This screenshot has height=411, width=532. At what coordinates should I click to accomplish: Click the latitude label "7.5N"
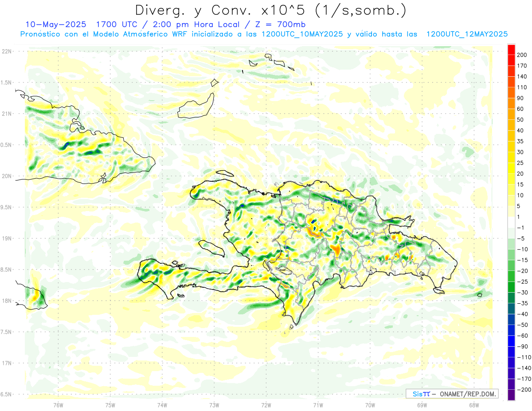point(6,332)
